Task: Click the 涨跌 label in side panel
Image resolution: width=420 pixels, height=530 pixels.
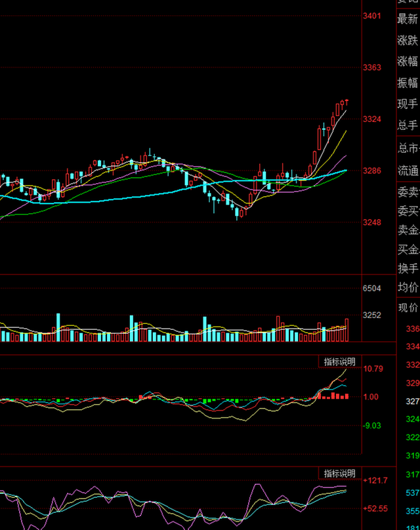Action: (x=408, y=41)
